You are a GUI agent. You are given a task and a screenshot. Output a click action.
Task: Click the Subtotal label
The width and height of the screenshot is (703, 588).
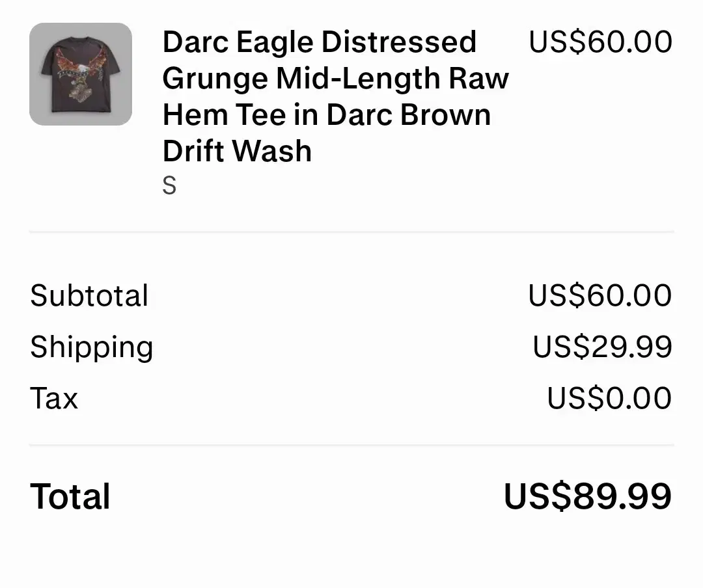coord(89,296)
